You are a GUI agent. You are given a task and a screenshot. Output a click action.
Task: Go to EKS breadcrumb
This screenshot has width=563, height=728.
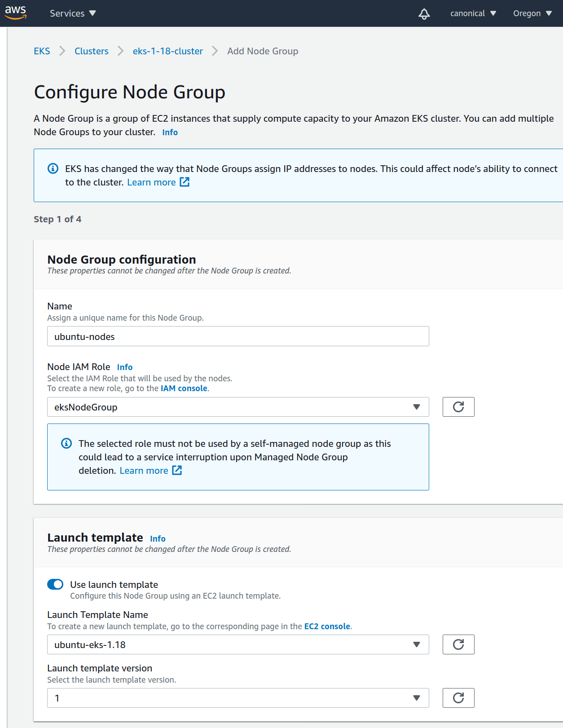pos(42,51)
